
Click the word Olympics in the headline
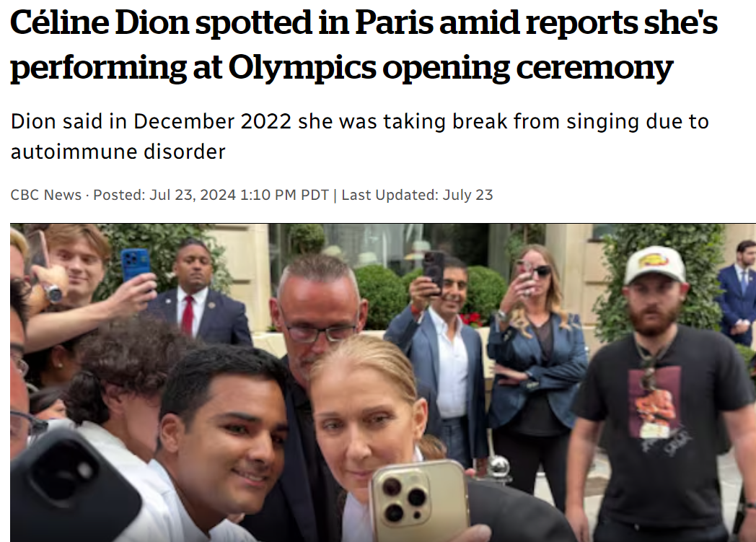coord(302,68)
